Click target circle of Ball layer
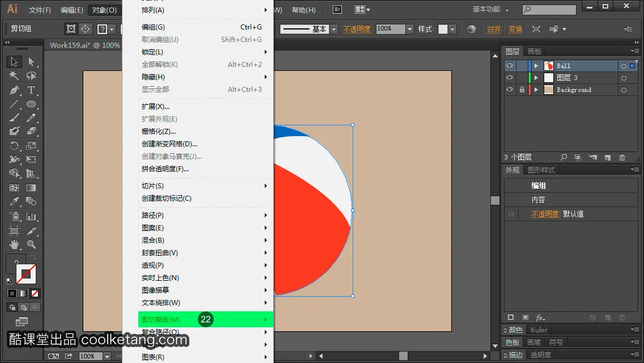This screenshot has width=644, height=363. 624,66
